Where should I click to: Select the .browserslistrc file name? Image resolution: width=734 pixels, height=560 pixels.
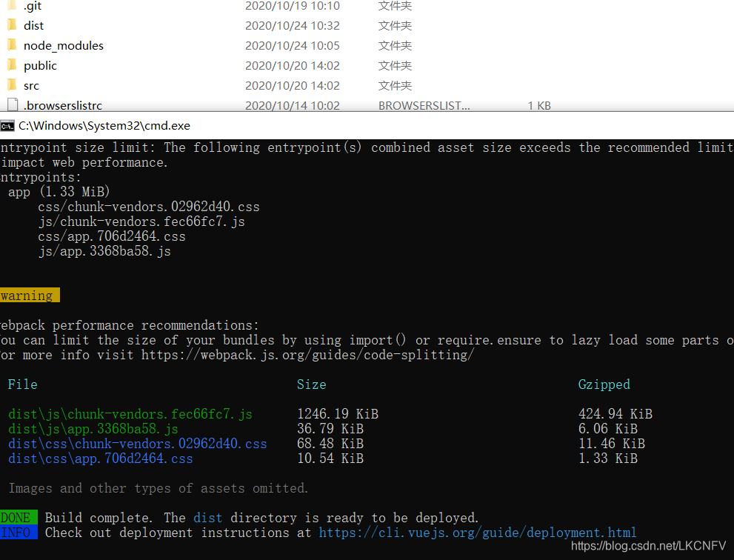[x=63, y=105]
